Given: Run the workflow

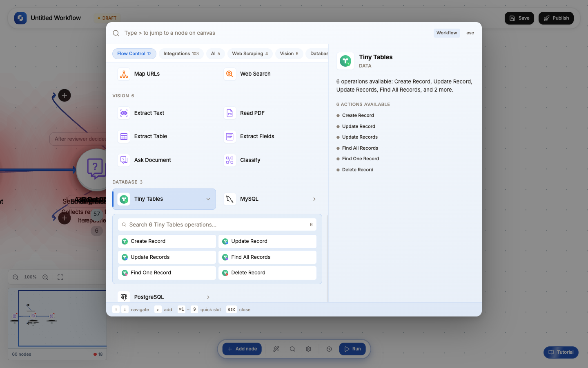Looking at the screenshot, I should [352, 349].
